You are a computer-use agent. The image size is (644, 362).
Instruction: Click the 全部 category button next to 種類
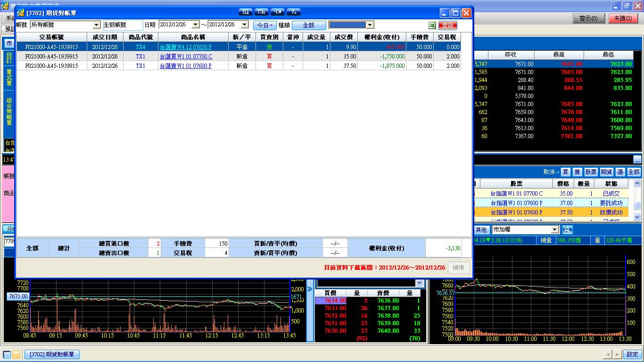click(309, 25)
